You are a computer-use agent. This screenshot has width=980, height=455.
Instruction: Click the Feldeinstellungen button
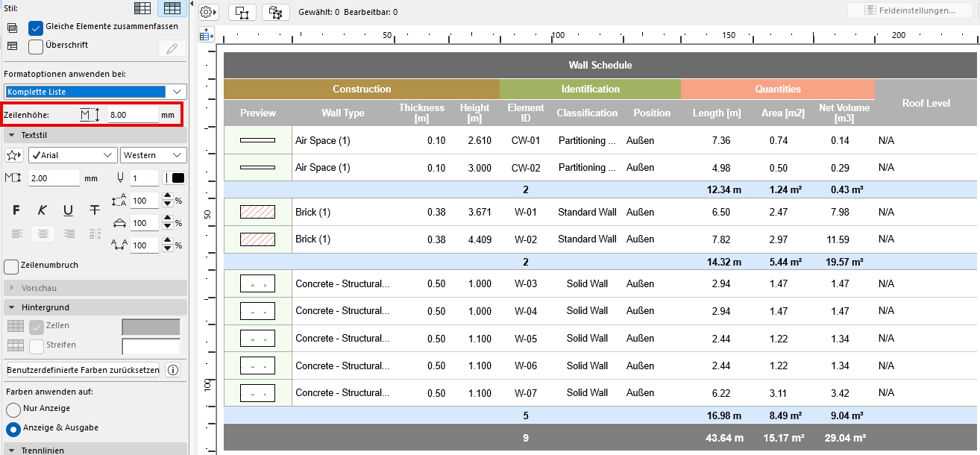pyautogui.click(x=909, y=10)
